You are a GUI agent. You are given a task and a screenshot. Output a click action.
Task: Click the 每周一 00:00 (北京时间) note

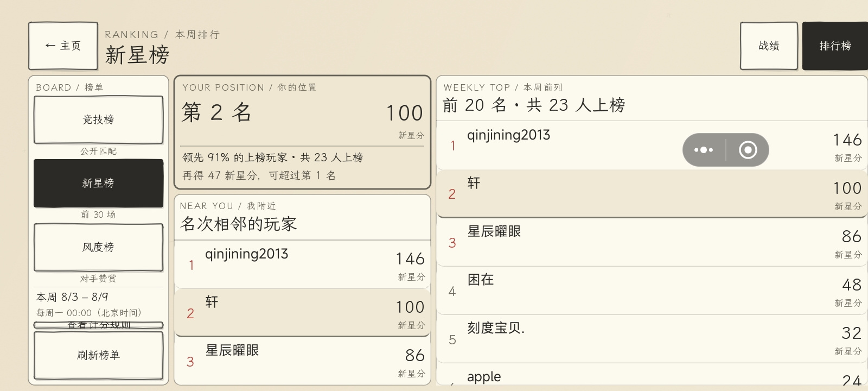tap(89, 313)
